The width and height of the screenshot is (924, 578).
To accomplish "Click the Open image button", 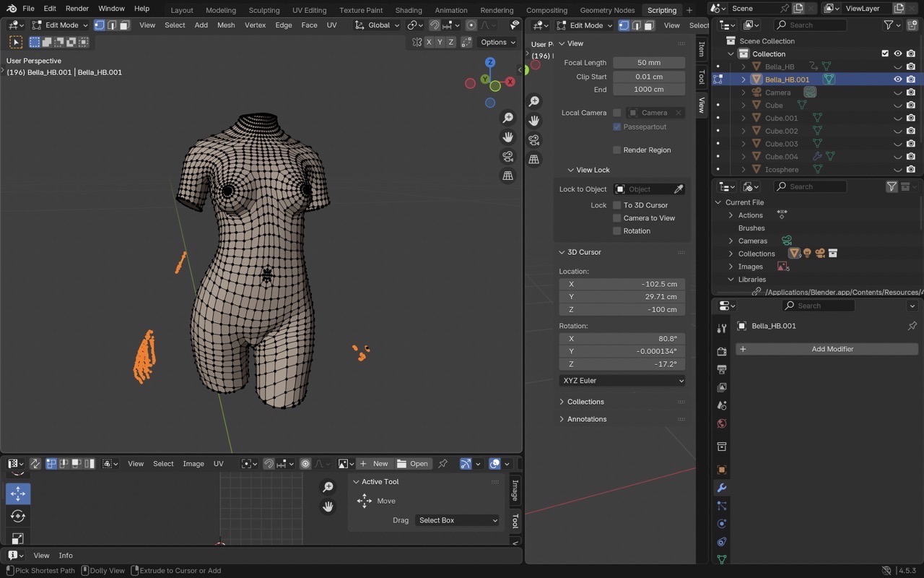I will point(413,464).
